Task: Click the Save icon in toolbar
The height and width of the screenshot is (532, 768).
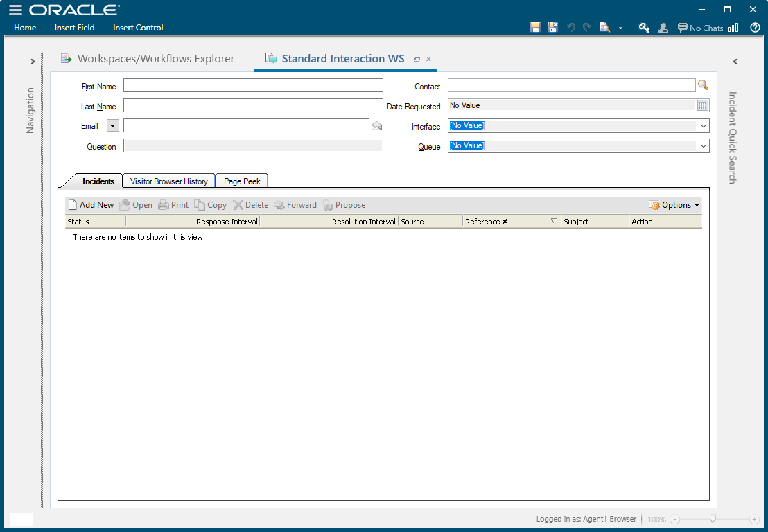Action: (535, 28)
